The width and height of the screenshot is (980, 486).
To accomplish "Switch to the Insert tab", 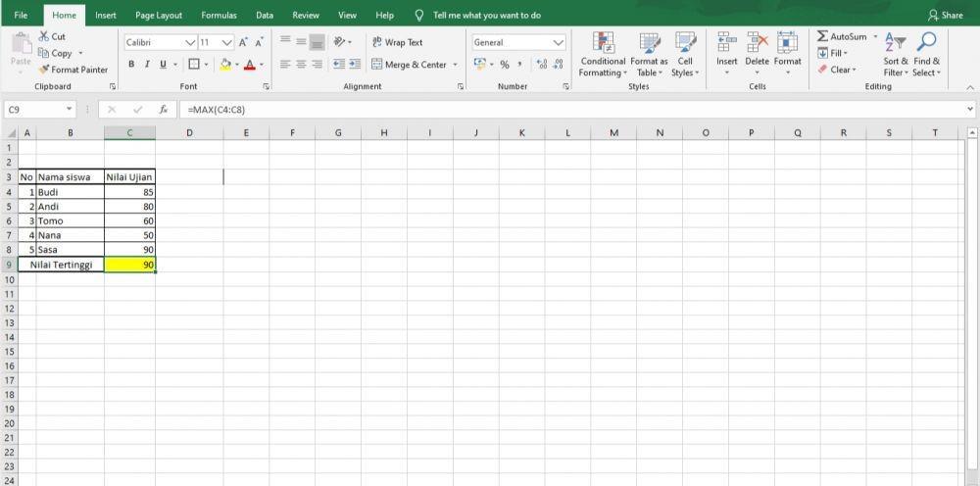I will 106,15.
